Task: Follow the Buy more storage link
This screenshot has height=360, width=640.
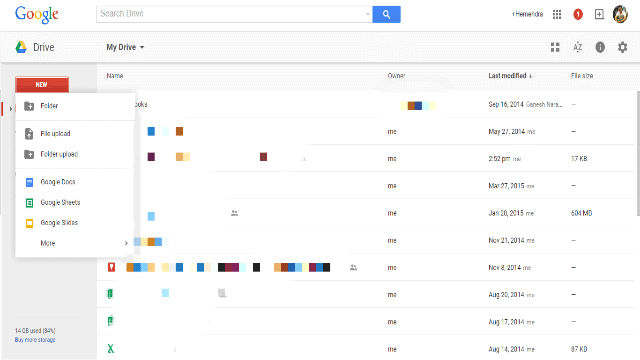Action: tap(35, 340)
